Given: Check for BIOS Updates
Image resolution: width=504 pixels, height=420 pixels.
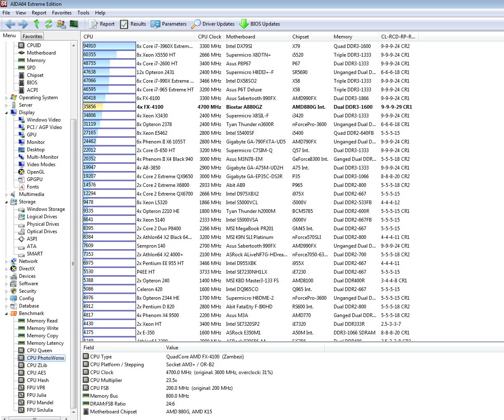Looking at the screenshot, I should point(260,24).
